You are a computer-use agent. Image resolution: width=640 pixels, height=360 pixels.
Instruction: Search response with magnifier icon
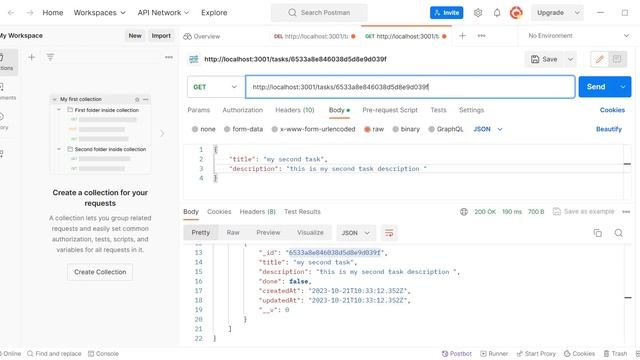pyautogui.click(x=618, y=233)
